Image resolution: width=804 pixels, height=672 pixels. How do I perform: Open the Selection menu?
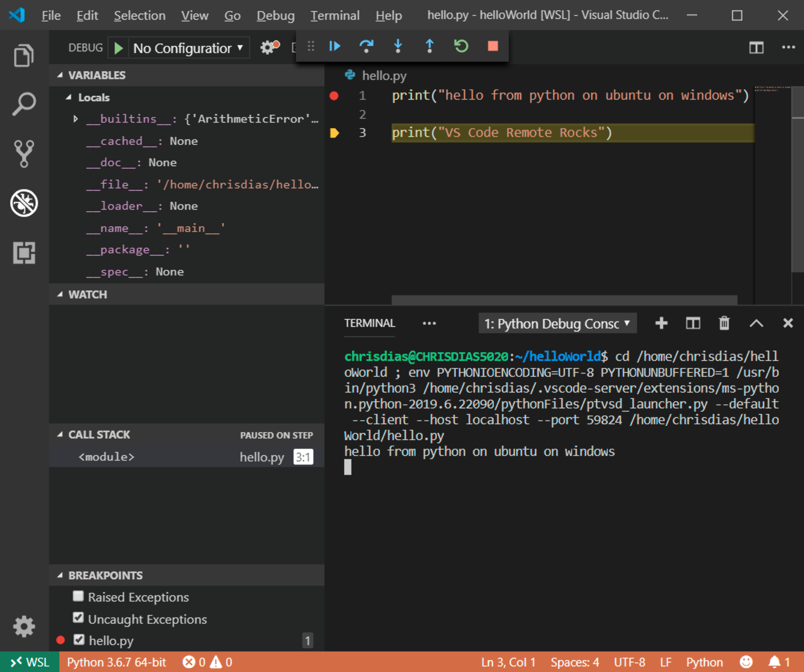tap(140, 15)
